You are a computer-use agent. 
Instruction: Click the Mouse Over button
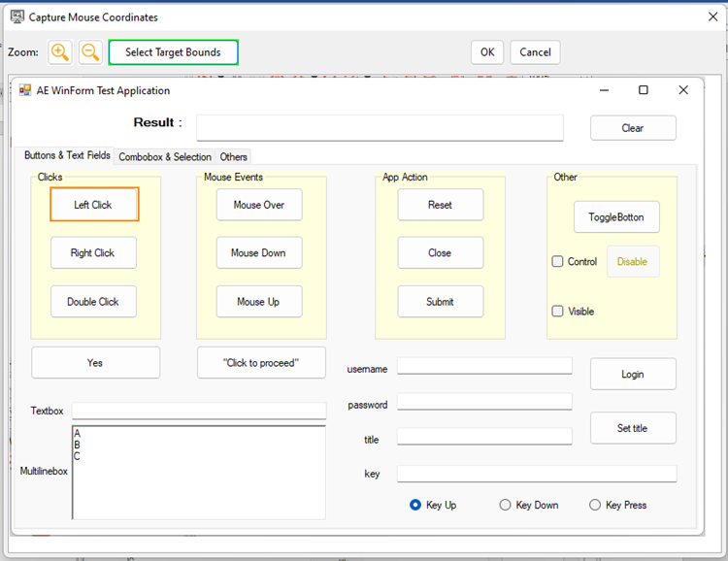pyautogui.click(x=259, y=205)
